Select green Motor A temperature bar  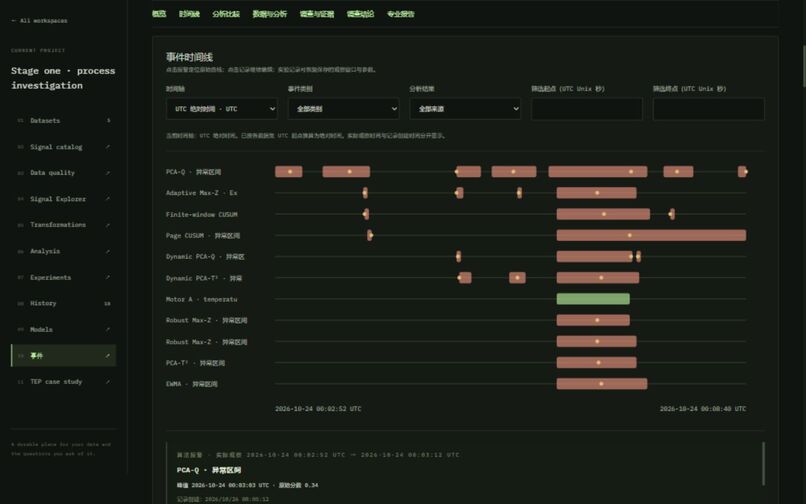593,299
